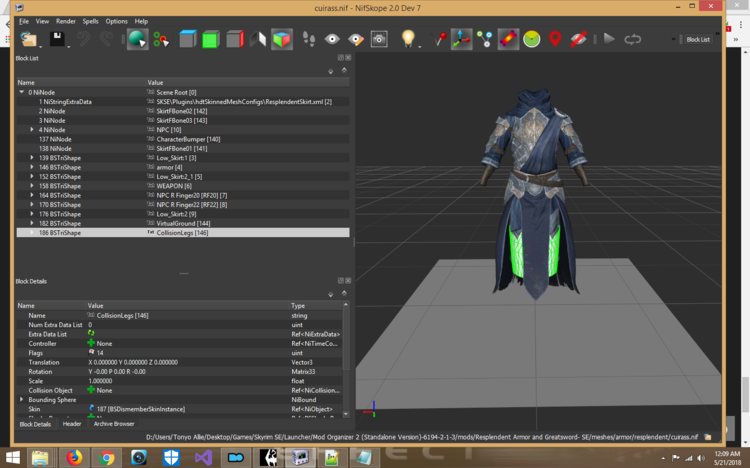Open Google Chrome from the taskbar
The width and height of the screenshot is (750, 468).
pos(106,458)
